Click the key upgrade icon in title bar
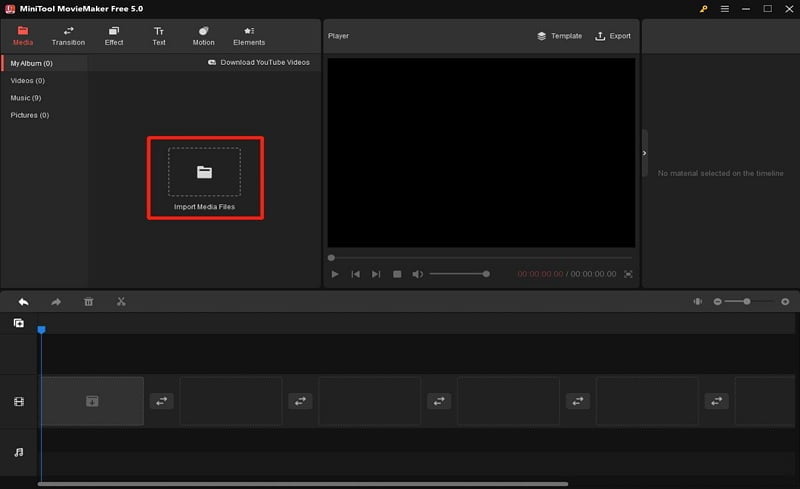The image size is (800, 489). pyautogui.click(x=704, y=9)
